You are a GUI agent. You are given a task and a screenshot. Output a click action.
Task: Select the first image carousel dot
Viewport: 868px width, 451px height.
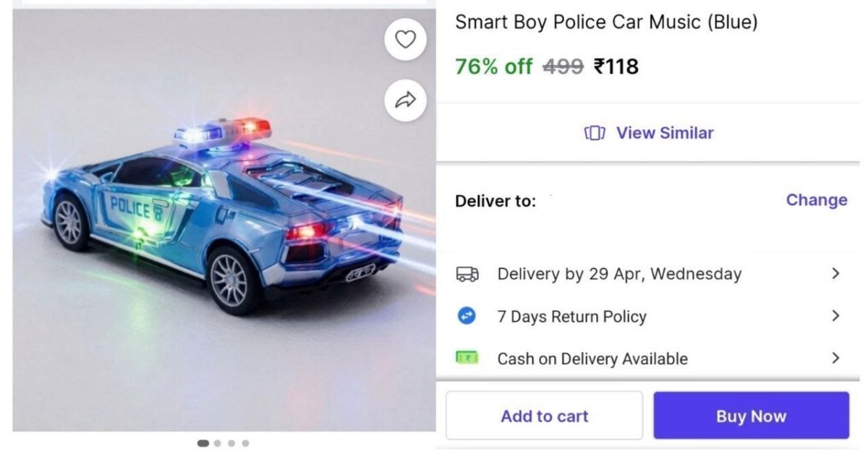click(x=203, y=443)
